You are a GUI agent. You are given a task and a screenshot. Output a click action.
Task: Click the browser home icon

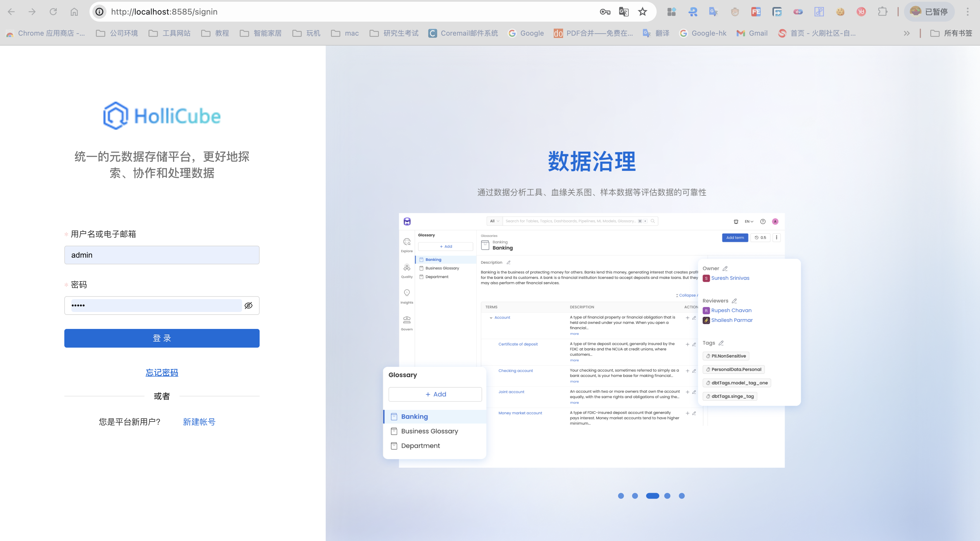74,12
